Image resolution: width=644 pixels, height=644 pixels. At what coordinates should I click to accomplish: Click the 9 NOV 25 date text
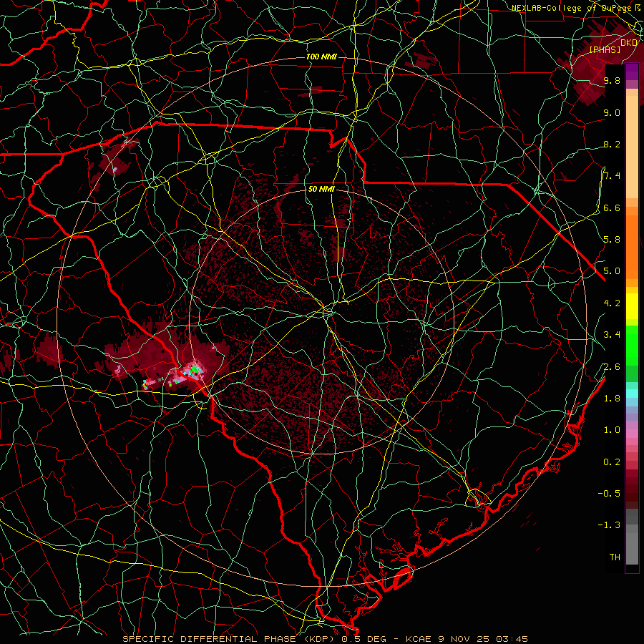[x=464, y=639]
